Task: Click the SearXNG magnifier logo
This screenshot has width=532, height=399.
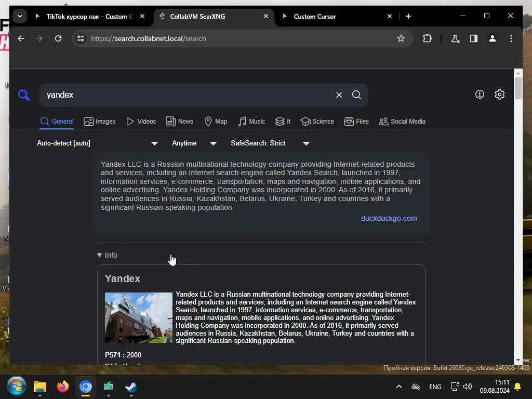Action: click(x=24, y=95)
